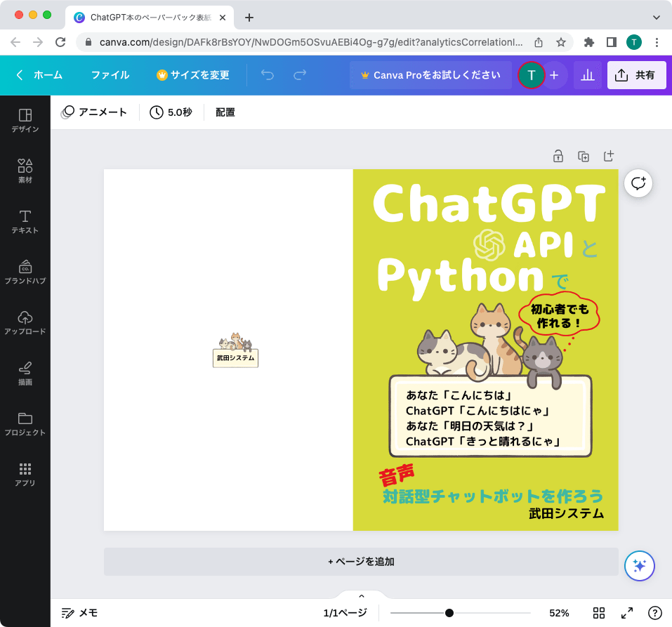Image resolution: width=672 pixels, height=627 pixels.
Task: Select the ChatGPT「こんにちはにゃ」 dialogue text
Action: click(x=478, y=411)
